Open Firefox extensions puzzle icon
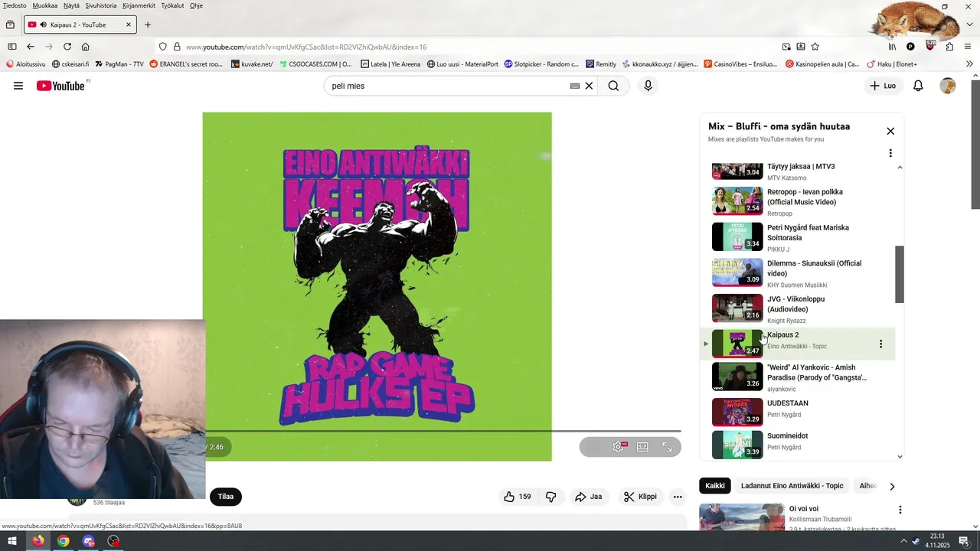 click(x=949, y=47)
